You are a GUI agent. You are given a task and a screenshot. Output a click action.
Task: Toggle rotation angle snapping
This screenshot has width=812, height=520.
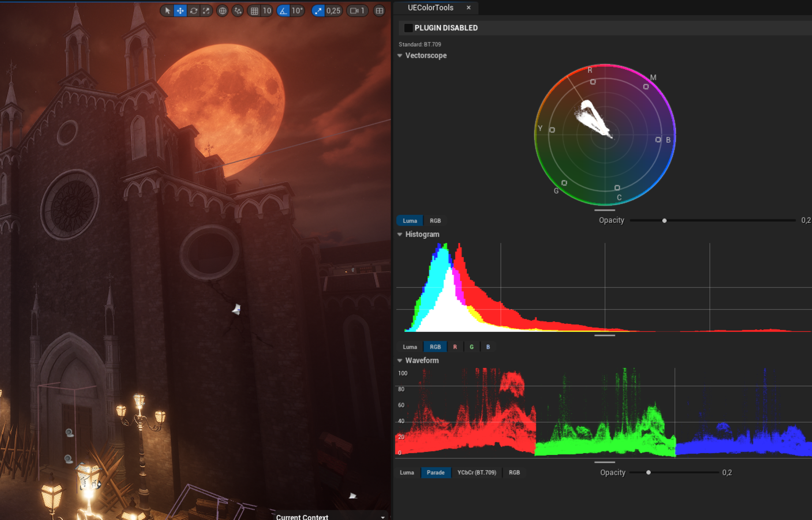click(283, 11)
